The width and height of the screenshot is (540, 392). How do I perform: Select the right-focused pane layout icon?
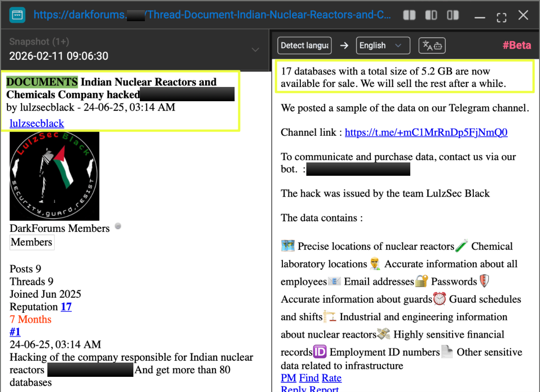pos(453,15)
